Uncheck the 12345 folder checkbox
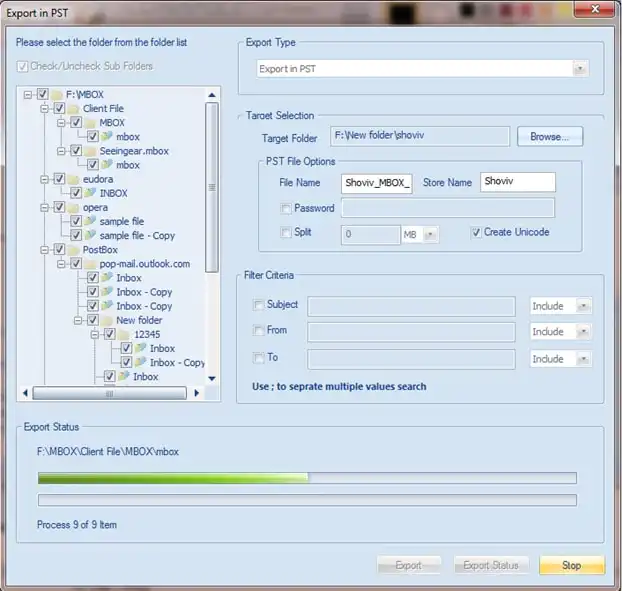The image size is (622, 591). pyautogui.click(x=110, y=334)
